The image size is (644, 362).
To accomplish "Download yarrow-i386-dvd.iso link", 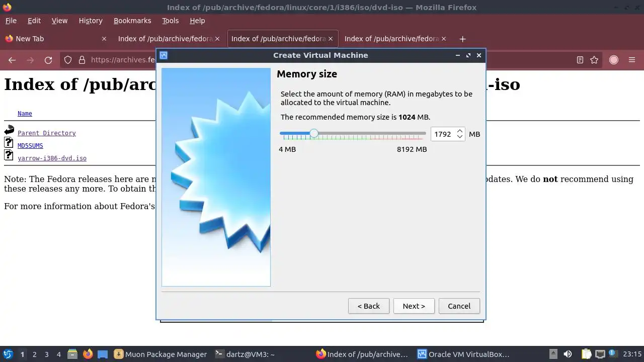I will click(52, 158).
